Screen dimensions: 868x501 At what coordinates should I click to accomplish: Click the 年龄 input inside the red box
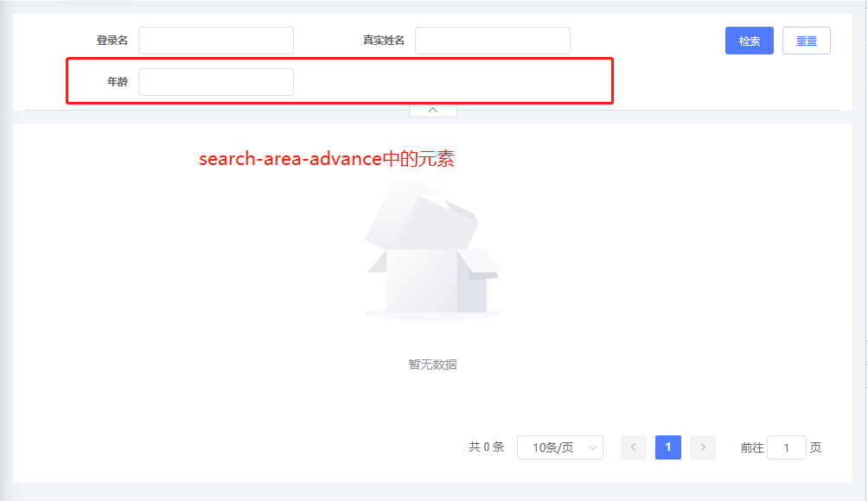pos(216,81)
